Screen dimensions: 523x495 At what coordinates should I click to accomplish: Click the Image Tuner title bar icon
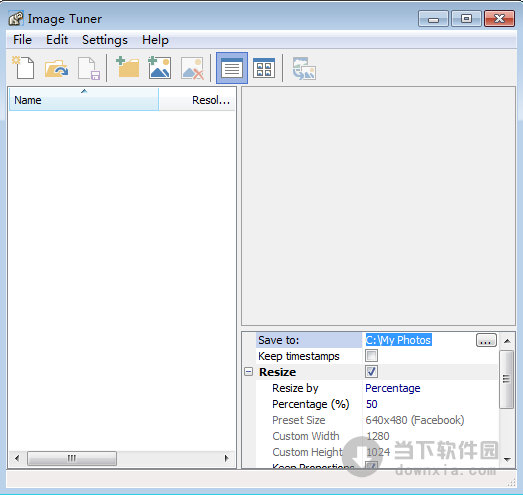tap(16, 19)
